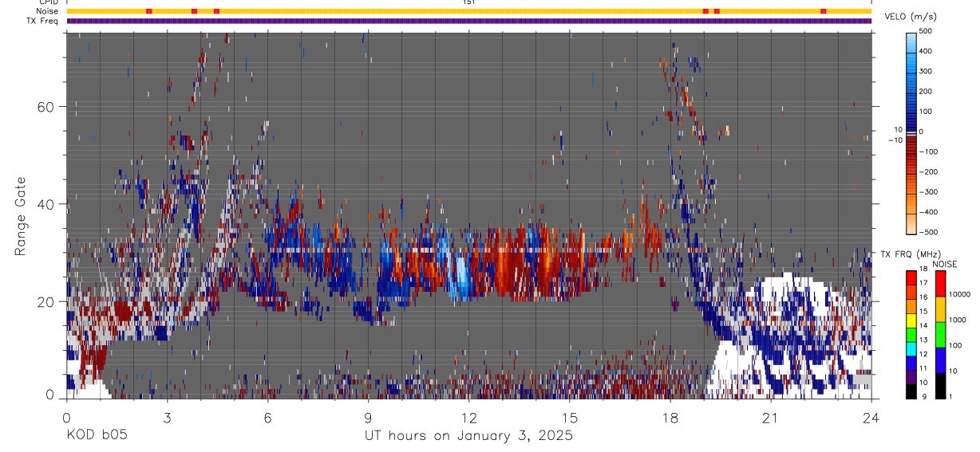Pick the red NOISE legend segment above 10000

(x=940, y=284)
